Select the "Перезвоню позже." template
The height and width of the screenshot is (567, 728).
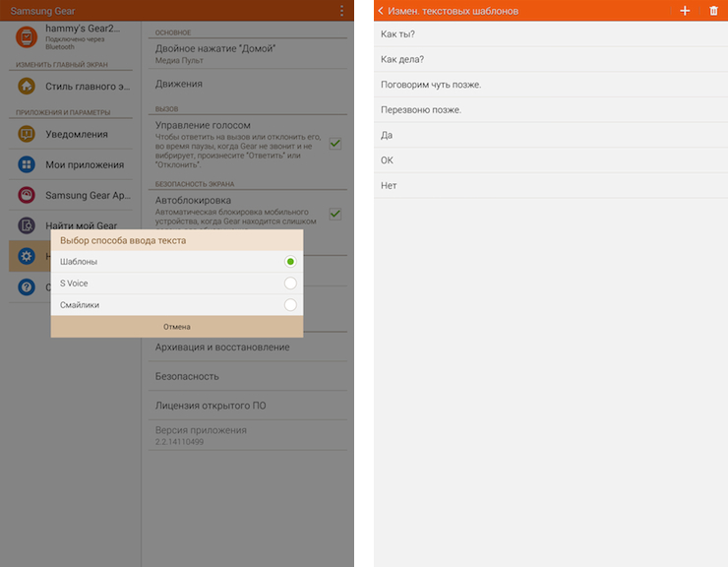[x=551, y=109]
